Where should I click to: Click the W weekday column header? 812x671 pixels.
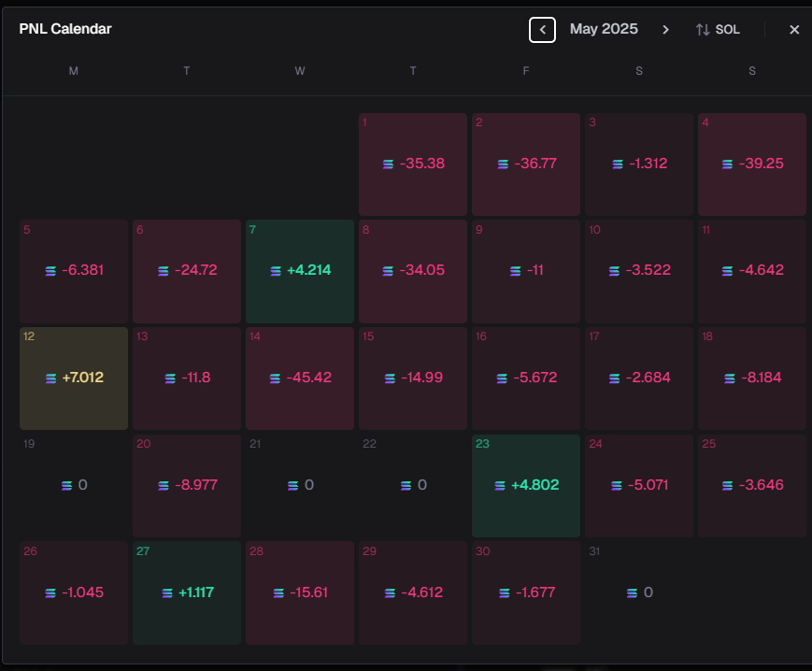click(x=300, y=71)
